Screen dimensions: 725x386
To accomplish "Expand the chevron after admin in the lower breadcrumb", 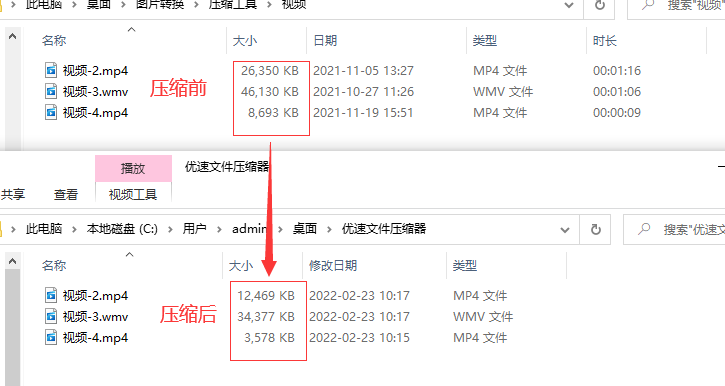I will click(280, 229).
